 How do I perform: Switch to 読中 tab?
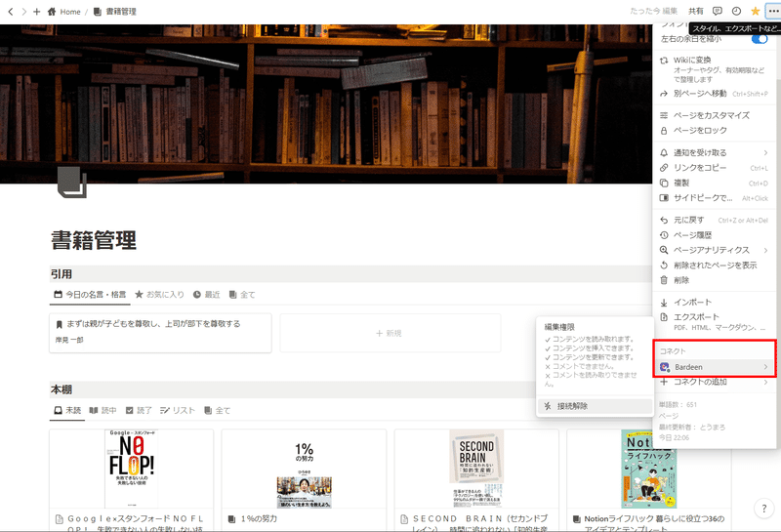click(x=103, y=410)
